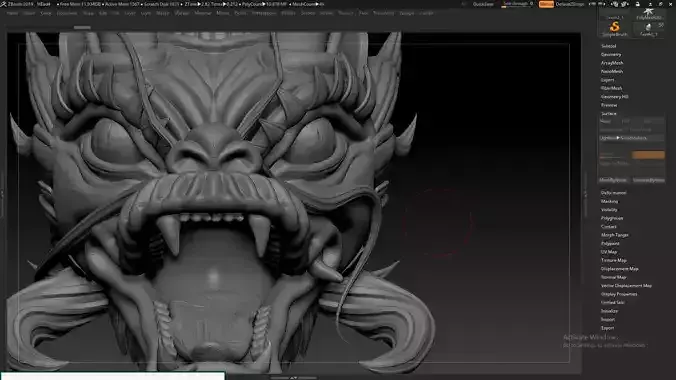Image resolution: width=676 pixels, height=380 pixels.
Task: Expand the Contact section
Action: point(609,226)
